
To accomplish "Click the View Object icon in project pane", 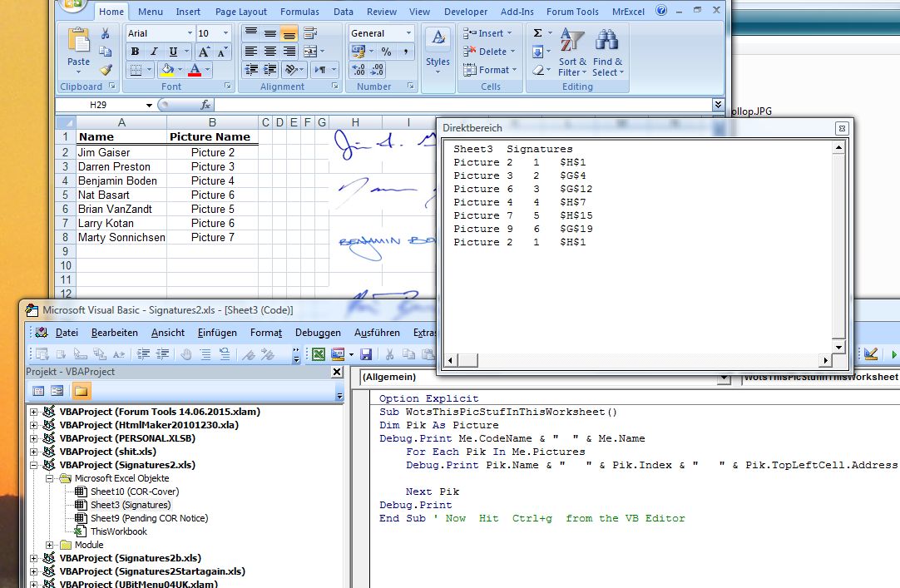I will 57,391.
